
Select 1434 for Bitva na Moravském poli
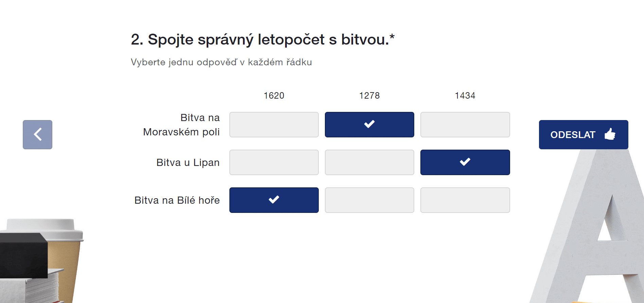(x=465, y=125)
